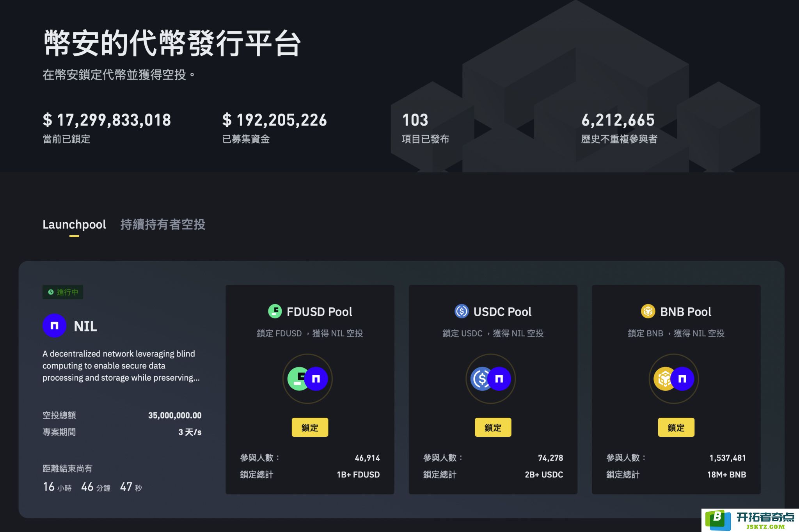This screenshot has height=532, width=799.
Task: Open the BNB Pool title
Action: coord(685,312)
